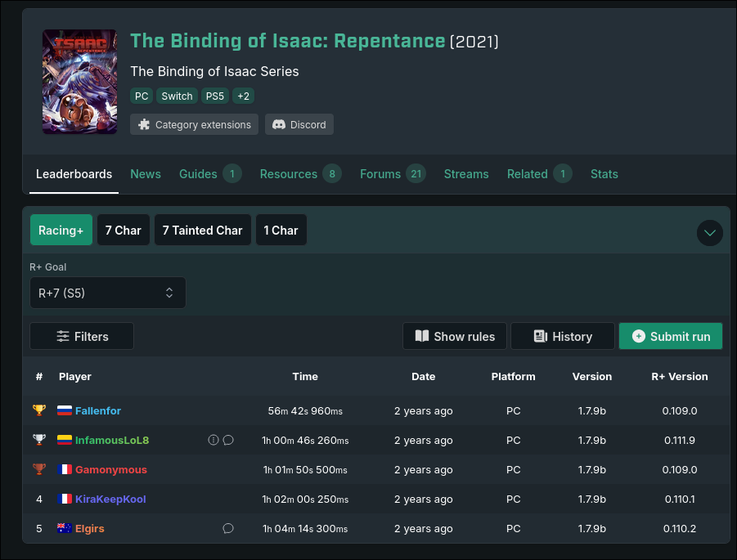Open the Streams tab
Screen dimensions: 737x560
466,174
